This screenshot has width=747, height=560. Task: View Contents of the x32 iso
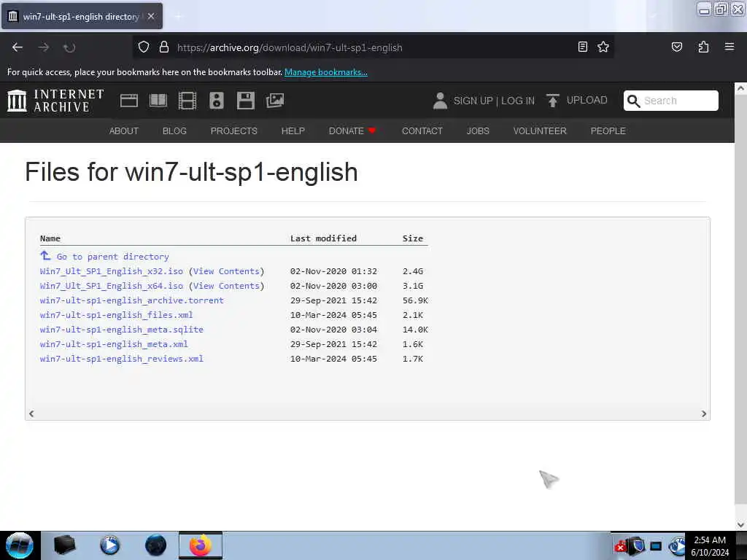[226, 271]
